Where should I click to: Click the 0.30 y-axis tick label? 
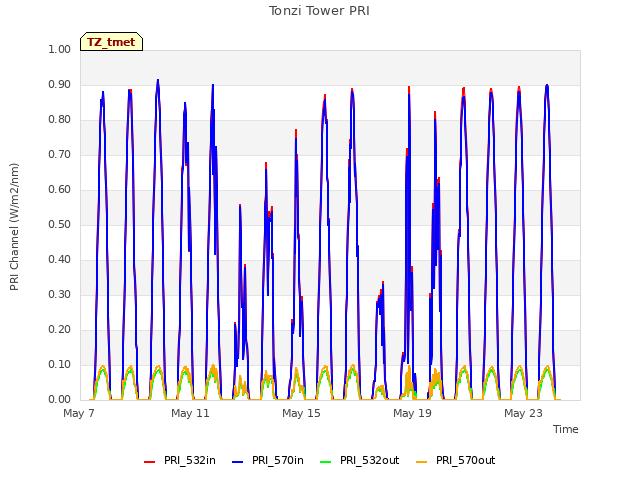coord(60,295)
